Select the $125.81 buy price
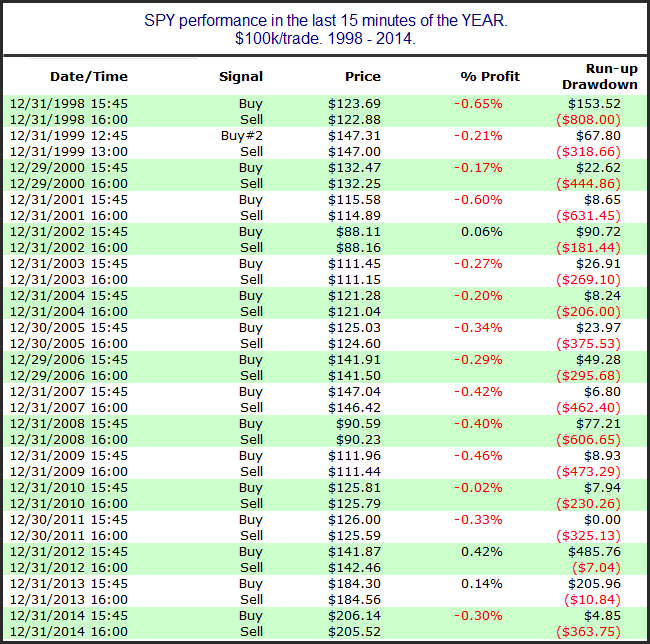This screenshot has height=644, width=650. 354,488
